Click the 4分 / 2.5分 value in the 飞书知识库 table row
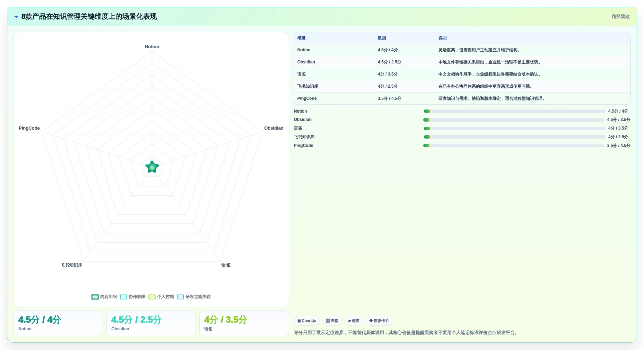This screenshot has width=644, height=350. click(x=388, y=86)
